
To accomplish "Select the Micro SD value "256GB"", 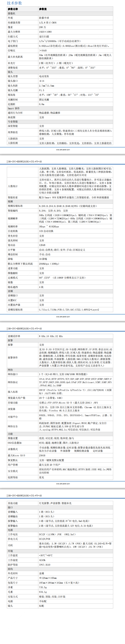I will (42, 456).
